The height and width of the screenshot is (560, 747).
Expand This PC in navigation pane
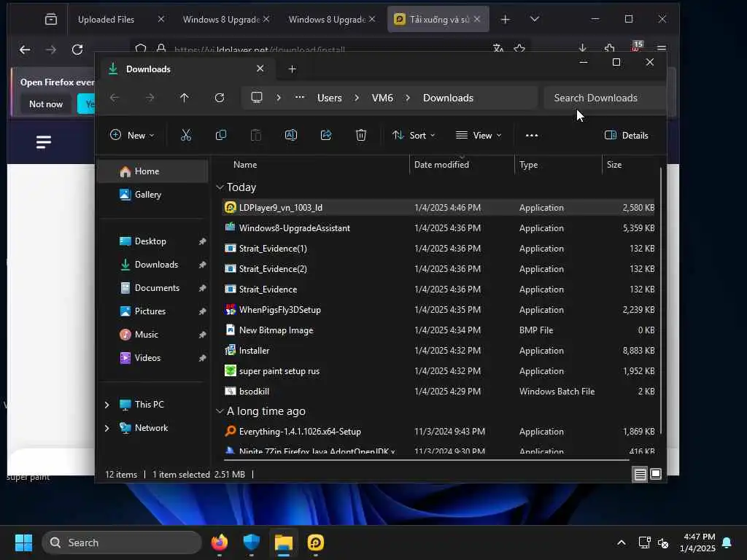[107, 404]
